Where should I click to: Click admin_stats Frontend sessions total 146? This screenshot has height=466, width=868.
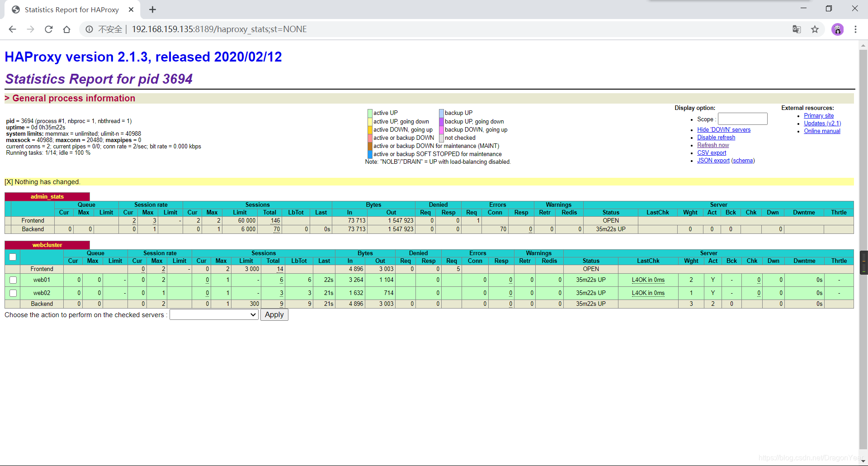275,221
